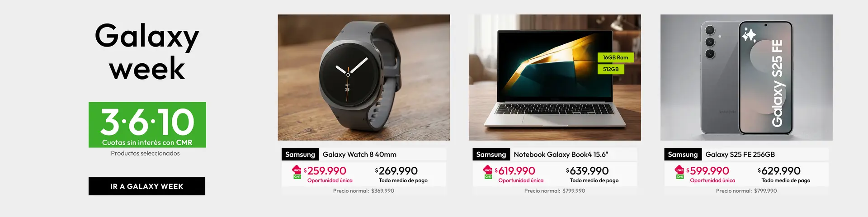Click the CMR icon beside $619.990

488,172
